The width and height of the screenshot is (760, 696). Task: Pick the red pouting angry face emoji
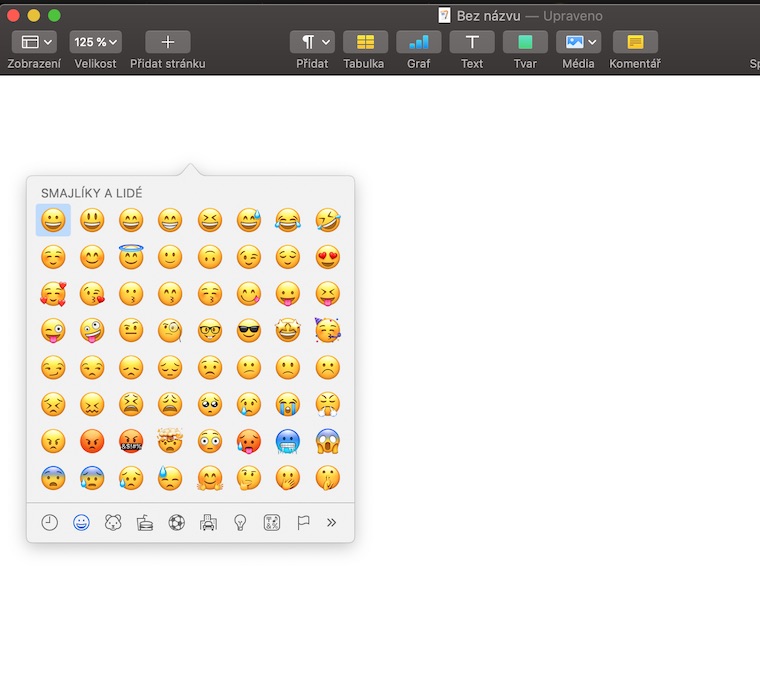(92, 441)
